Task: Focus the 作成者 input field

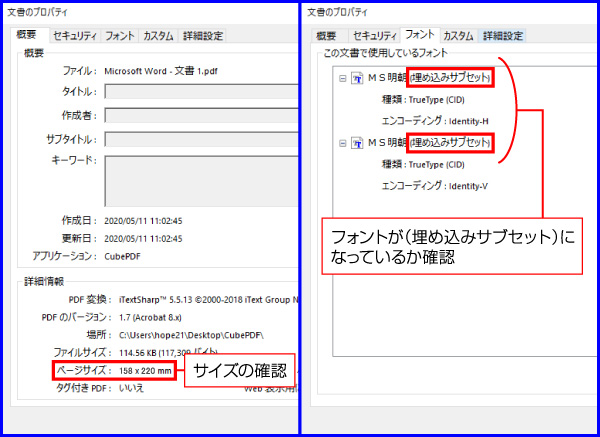Action: pos(200,115)
